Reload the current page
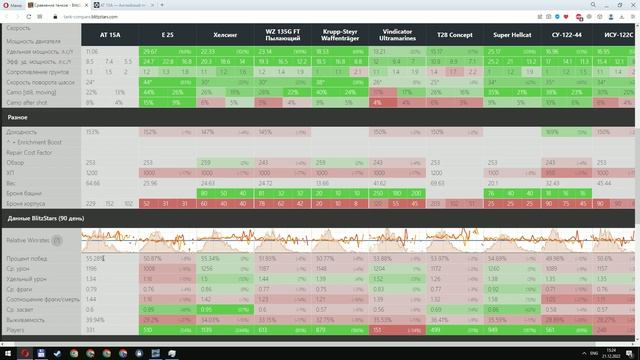Screen dimensions: 640x360 29,17
